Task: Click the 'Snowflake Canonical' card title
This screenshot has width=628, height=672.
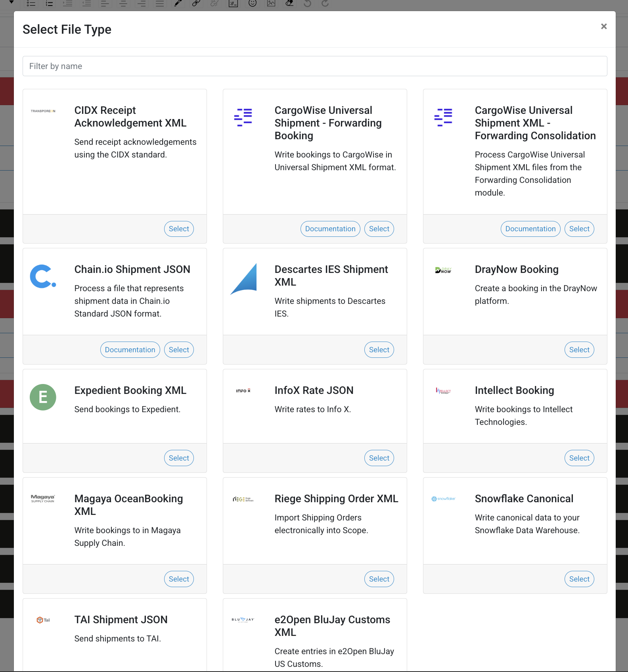Action: pyautogui.click(x=524, y=499)
